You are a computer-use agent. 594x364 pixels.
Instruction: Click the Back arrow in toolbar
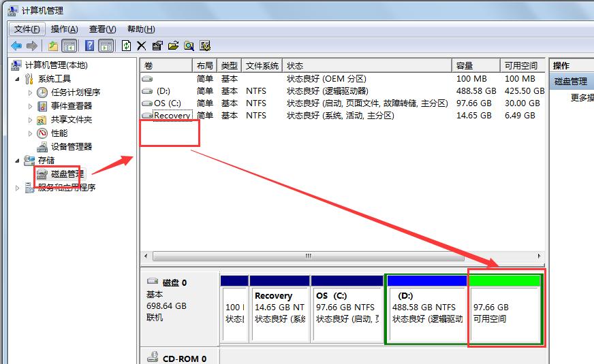point(16,46)
